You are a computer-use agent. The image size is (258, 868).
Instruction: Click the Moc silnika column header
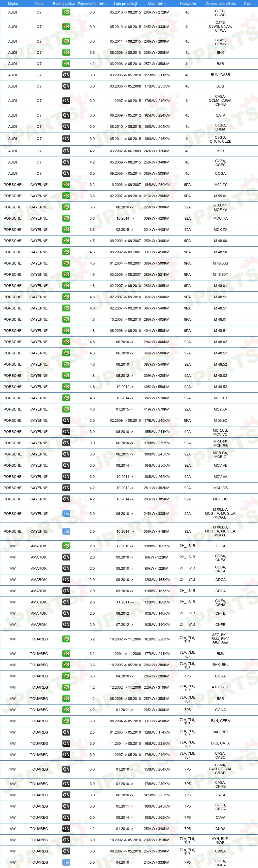(x=156, y=4)
